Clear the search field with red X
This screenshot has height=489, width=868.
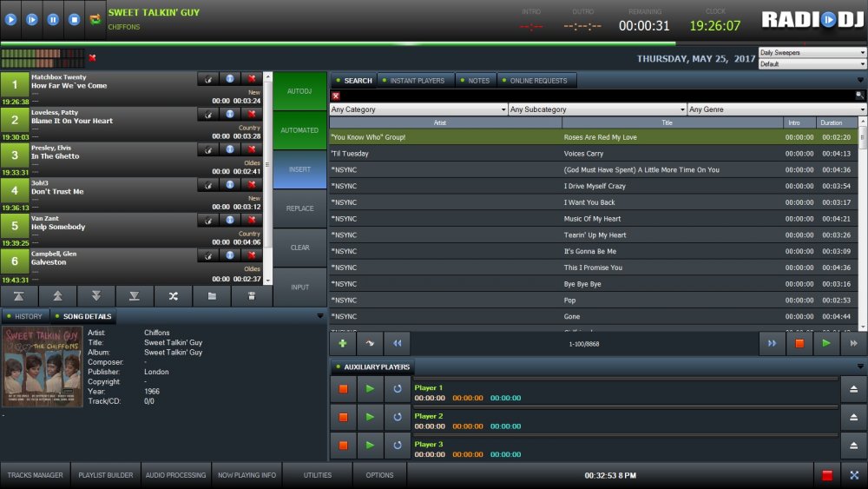pos(335,96)
